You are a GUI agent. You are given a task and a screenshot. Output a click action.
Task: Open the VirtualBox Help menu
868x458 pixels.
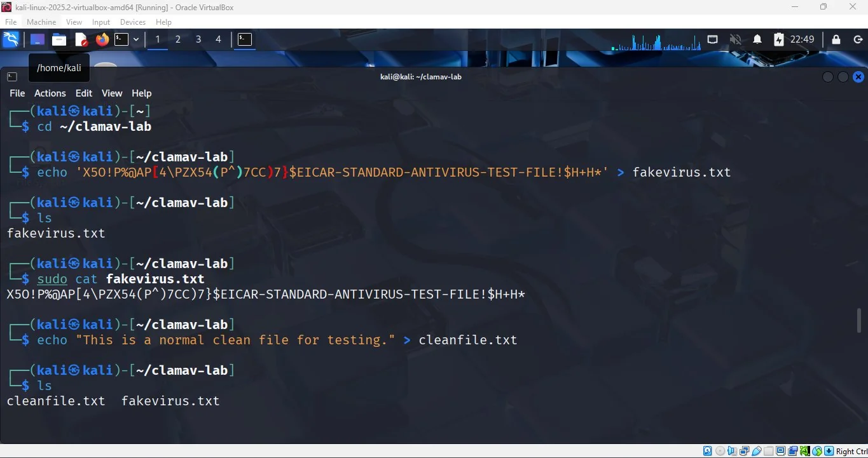164,22
